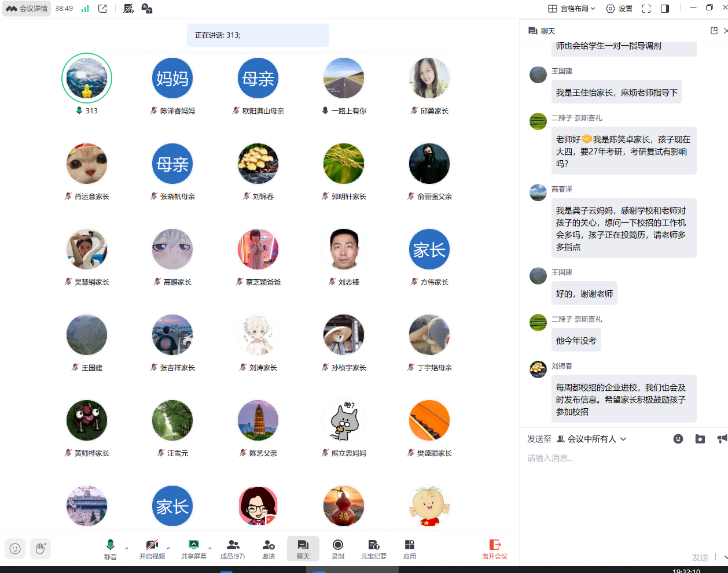Open the 会议中所有人 recipient dropdown
Screen dimensions: 728x573
tap(591, 439)
